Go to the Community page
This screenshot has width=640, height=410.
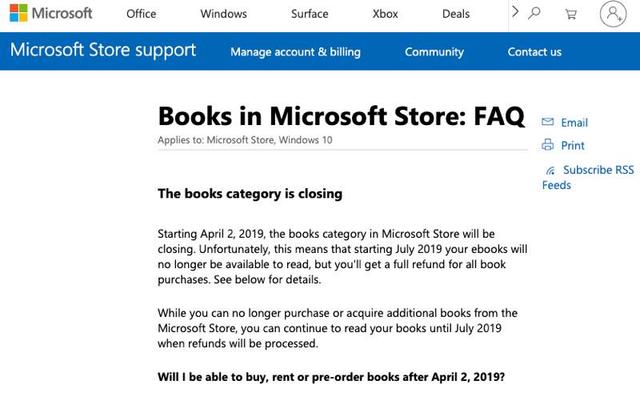(x=434, y=52)
